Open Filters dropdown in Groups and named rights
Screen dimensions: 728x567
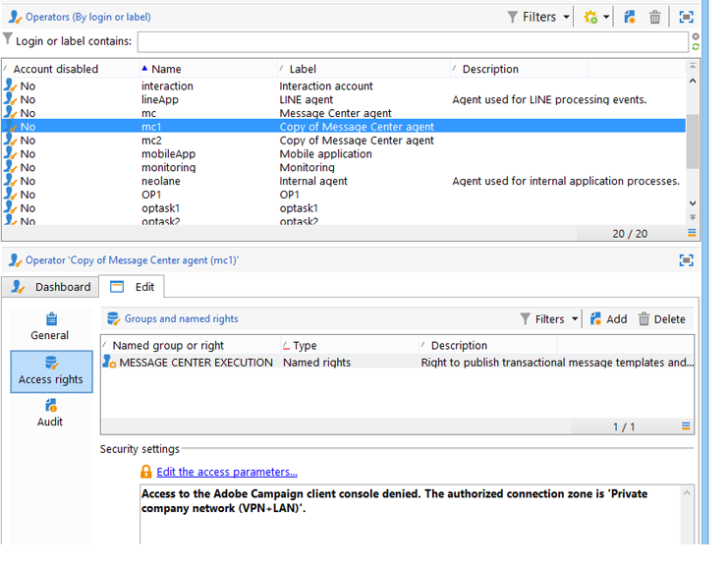(x=549, y=319)
